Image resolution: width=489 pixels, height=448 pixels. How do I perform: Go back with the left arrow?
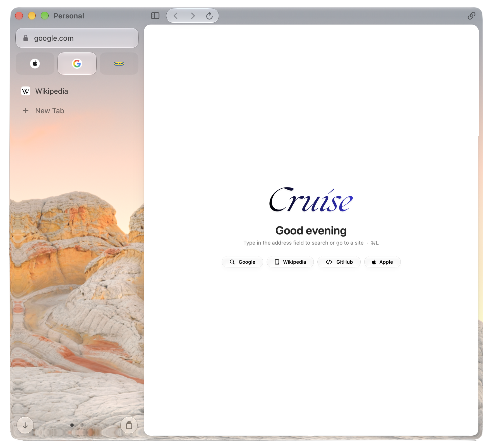tap(176, 16)
